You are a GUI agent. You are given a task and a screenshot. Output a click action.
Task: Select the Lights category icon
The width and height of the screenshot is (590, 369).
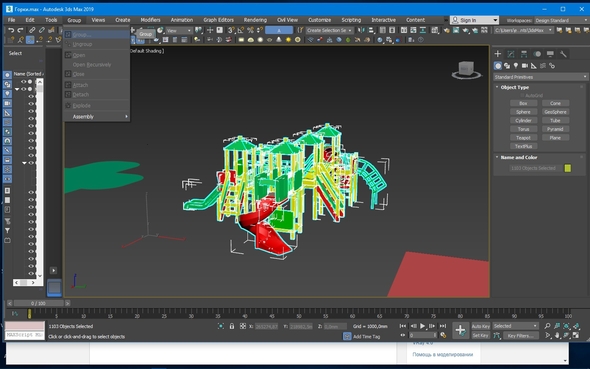pos(516,66)
